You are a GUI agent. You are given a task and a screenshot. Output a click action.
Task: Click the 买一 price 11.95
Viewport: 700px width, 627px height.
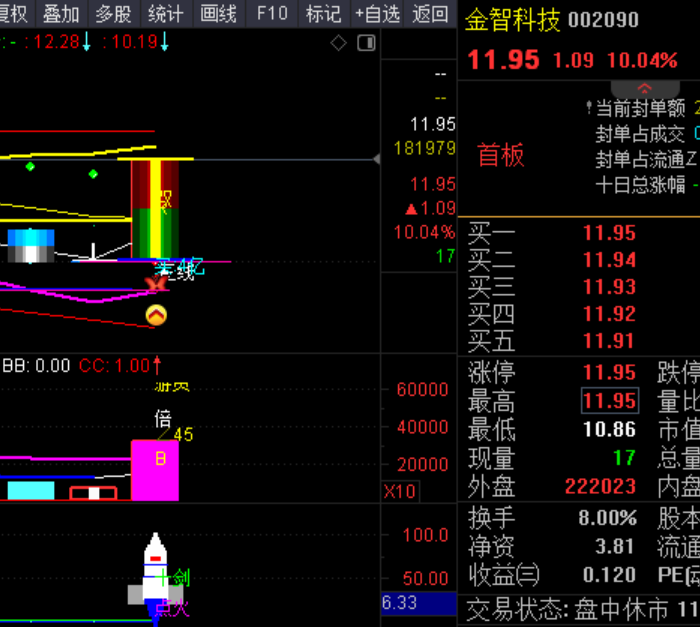coord(609,233)
